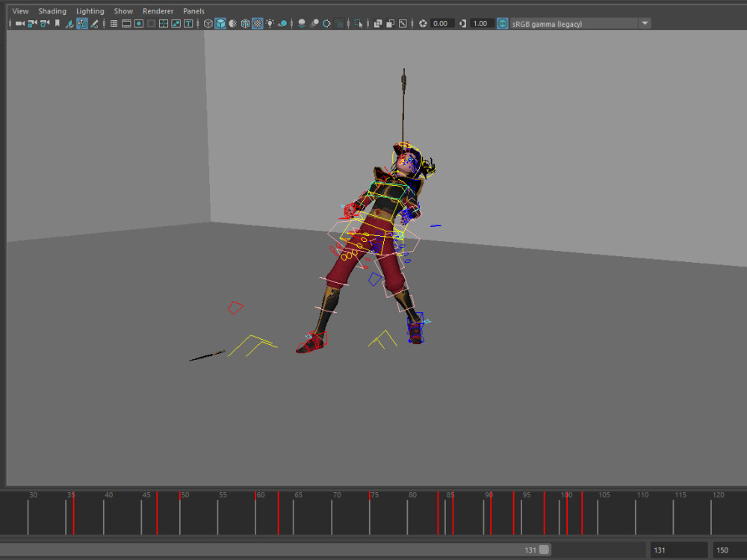Toggle the X-Ray display icon

point(378,23)
